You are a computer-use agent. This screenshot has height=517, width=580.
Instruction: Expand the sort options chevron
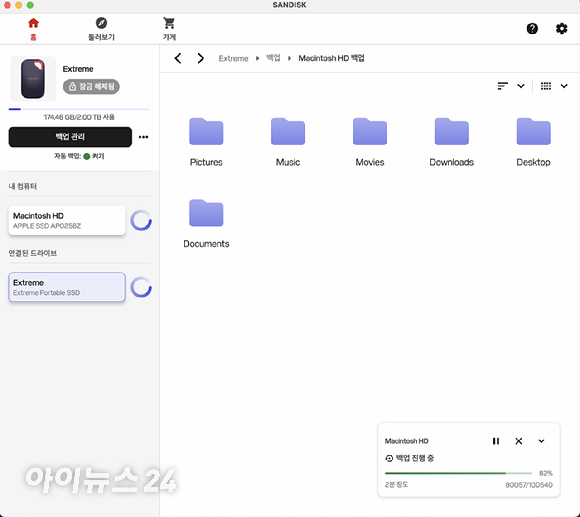pyautogui.click(x=521, y=86)
